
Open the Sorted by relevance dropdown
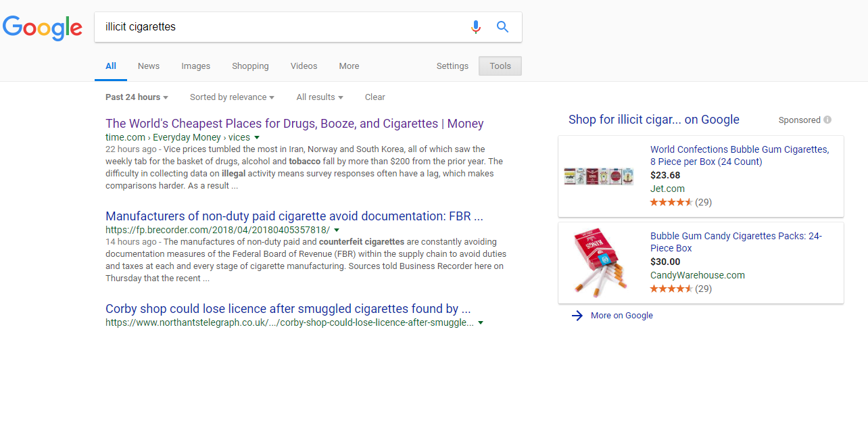232,97
